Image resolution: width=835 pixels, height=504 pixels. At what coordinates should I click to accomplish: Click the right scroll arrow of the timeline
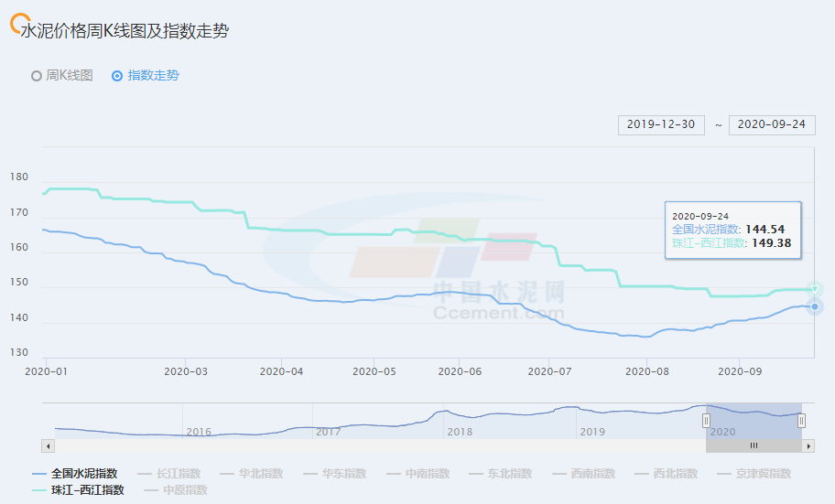(x=808, y=446)
